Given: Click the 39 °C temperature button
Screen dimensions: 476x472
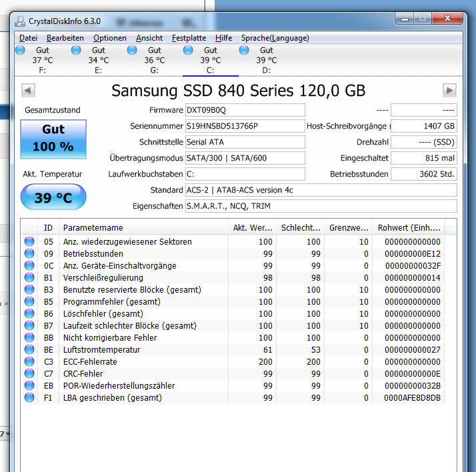Looking at the screenshot, I should tap(53, 197).
